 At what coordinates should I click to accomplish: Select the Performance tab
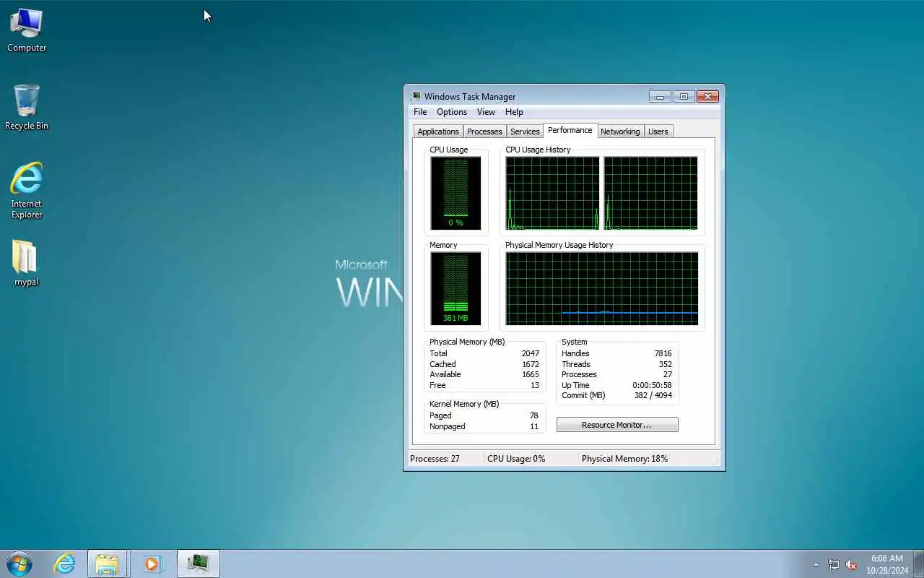[x=570, y=130]
